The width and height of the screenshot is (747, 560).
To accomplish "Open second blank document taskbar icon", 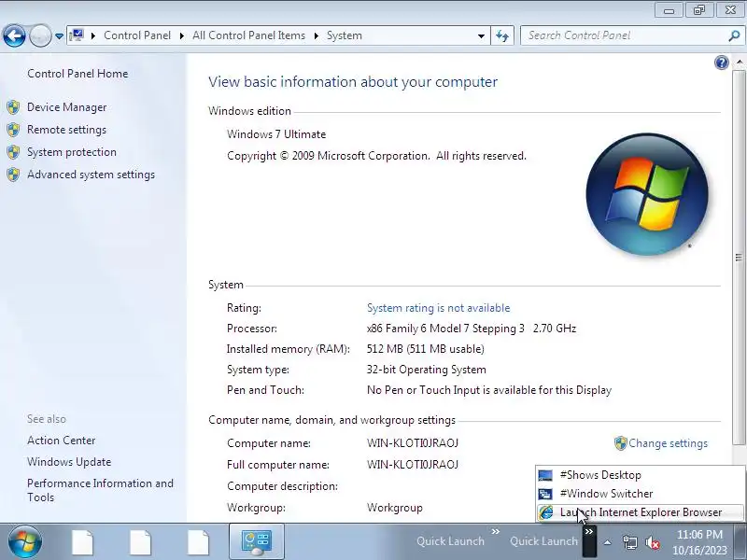I will (140, 542).
